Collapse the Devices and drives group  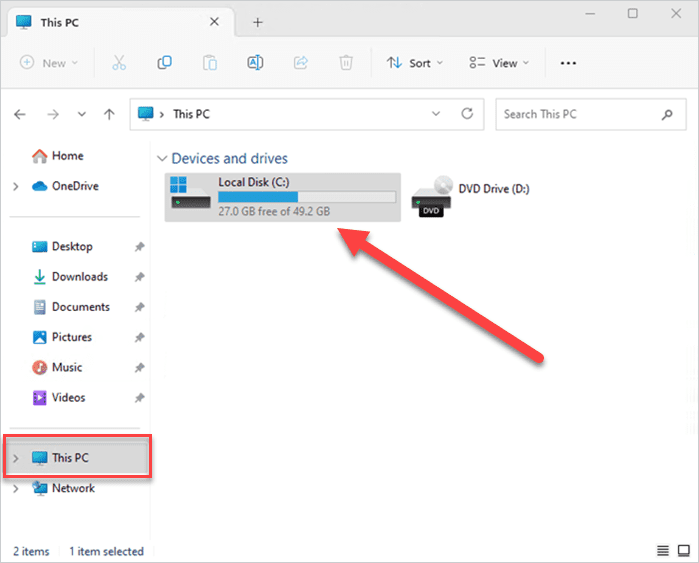click(x=162, y=158)
